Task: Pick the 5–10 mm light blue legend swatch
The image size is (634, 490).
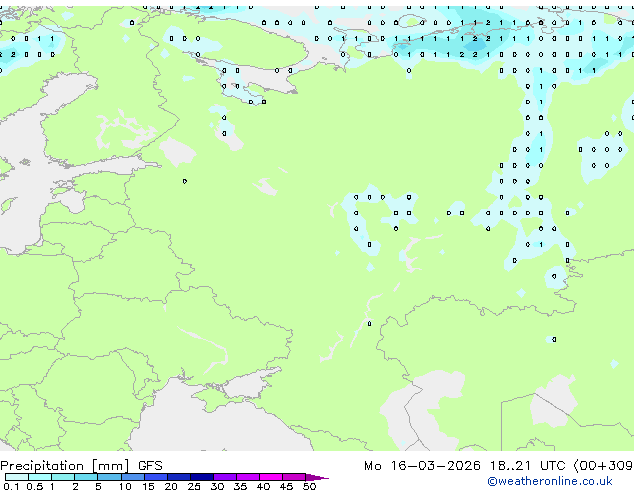Action: [109, 477]
